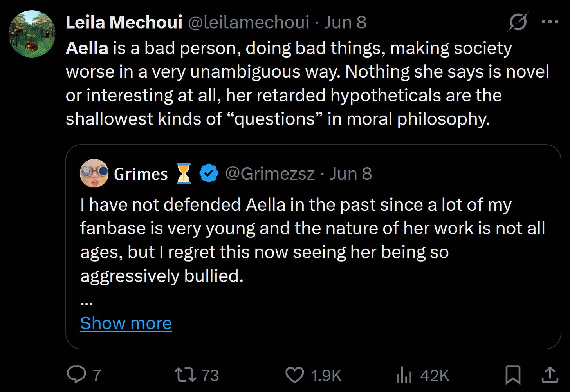
Task: Click the share upload icon
Action: click(550, 375)
